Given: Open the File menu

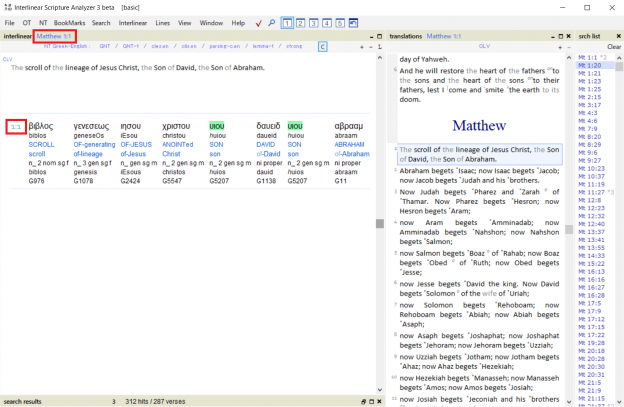Looking at the screenshot, I should [10, 23].
